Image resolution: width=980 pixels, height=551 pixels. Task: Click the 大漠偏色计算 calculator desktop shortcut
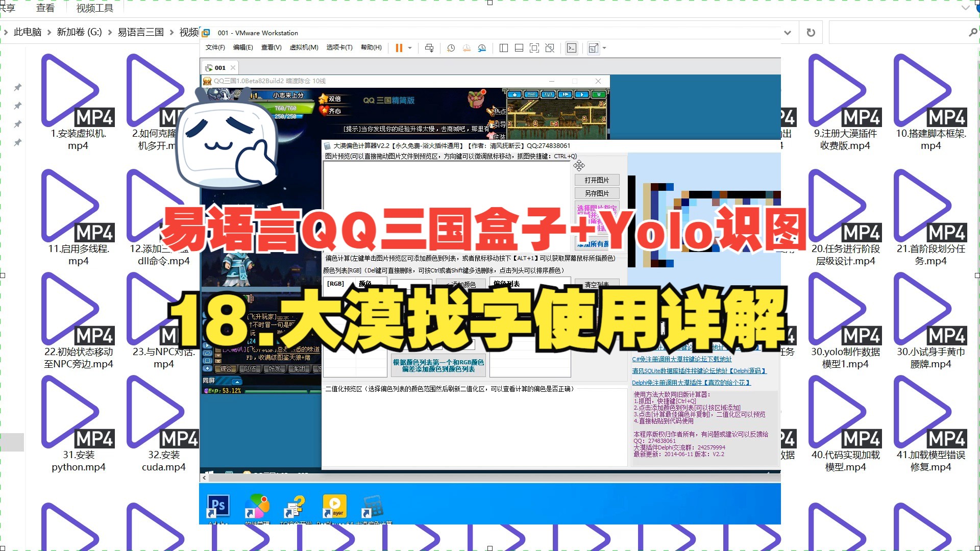(x=373, y=507)
